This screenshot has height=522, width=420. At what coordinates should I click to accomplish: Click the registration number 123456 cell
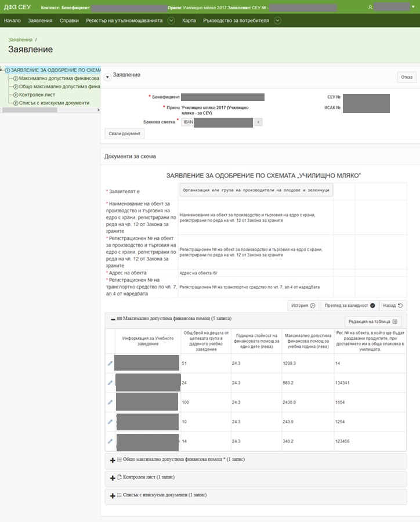342,441
